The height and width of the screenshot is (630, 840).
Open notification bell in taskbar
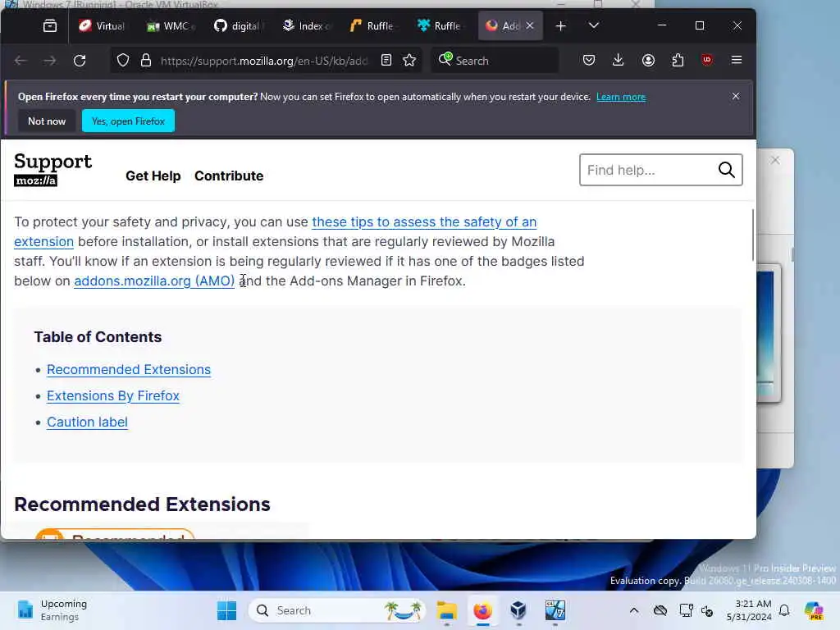[784, 610]
